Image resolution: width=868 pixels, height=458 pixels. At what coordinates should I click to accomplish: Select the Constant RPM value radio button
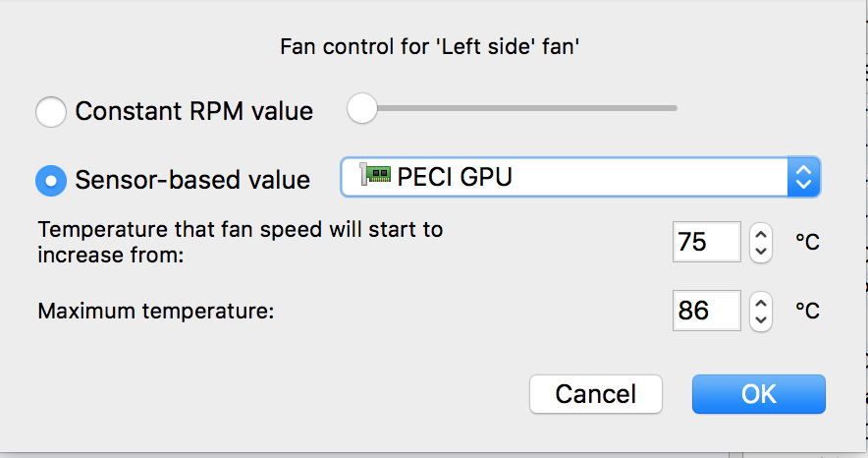[51, 112]
